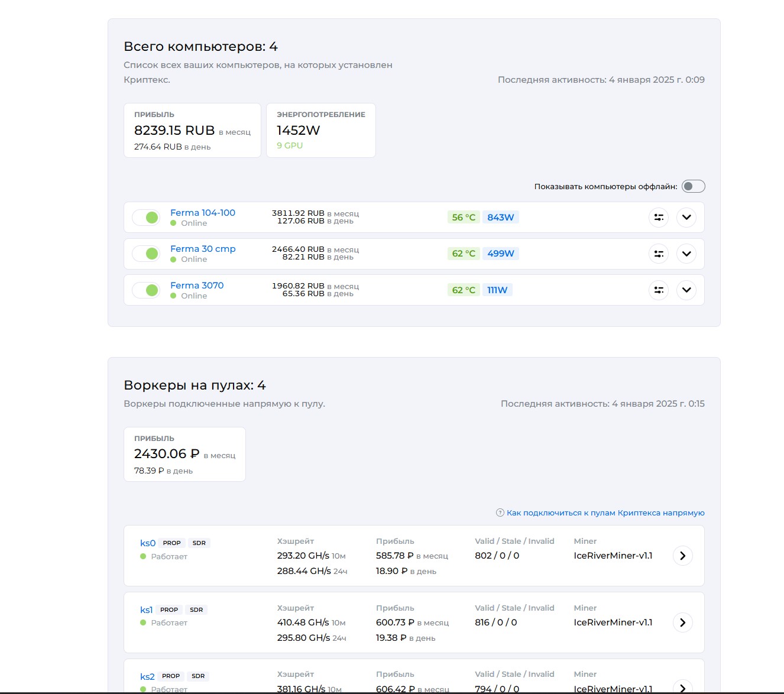This screenshot has height=694, width=784.
Task: Disable the Ferma 30 cmp switch
Action: (x=146, y=254)
